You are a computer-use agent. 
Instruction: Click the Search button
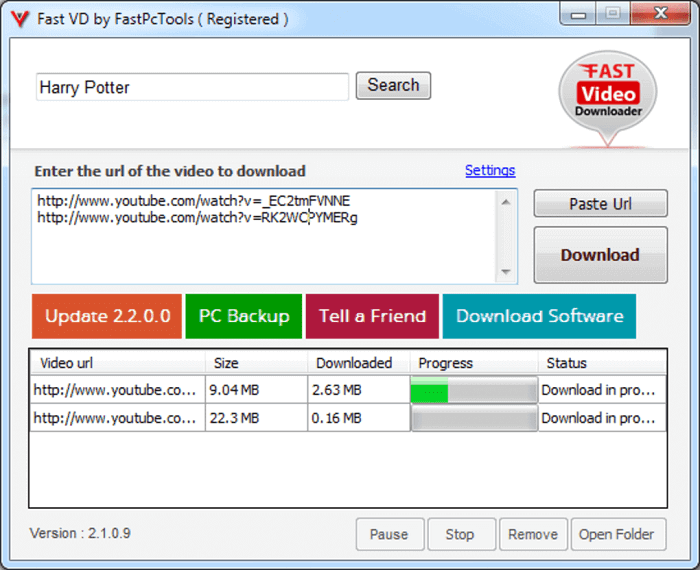393,86
